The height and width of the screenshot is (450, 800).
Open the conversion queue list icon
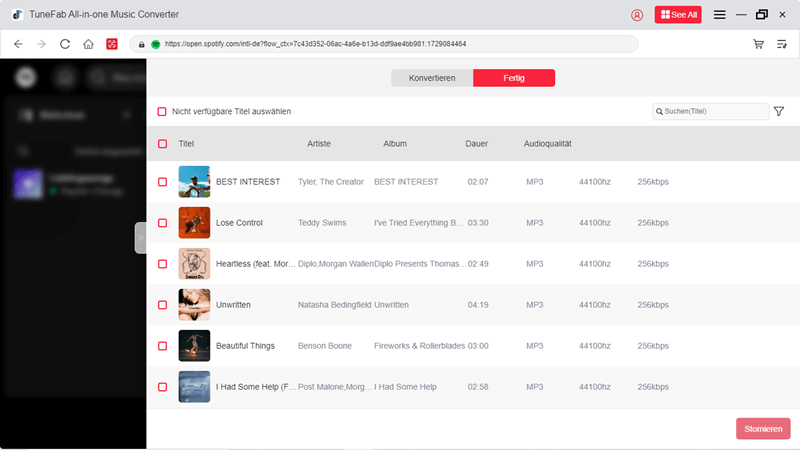point(782,44)
